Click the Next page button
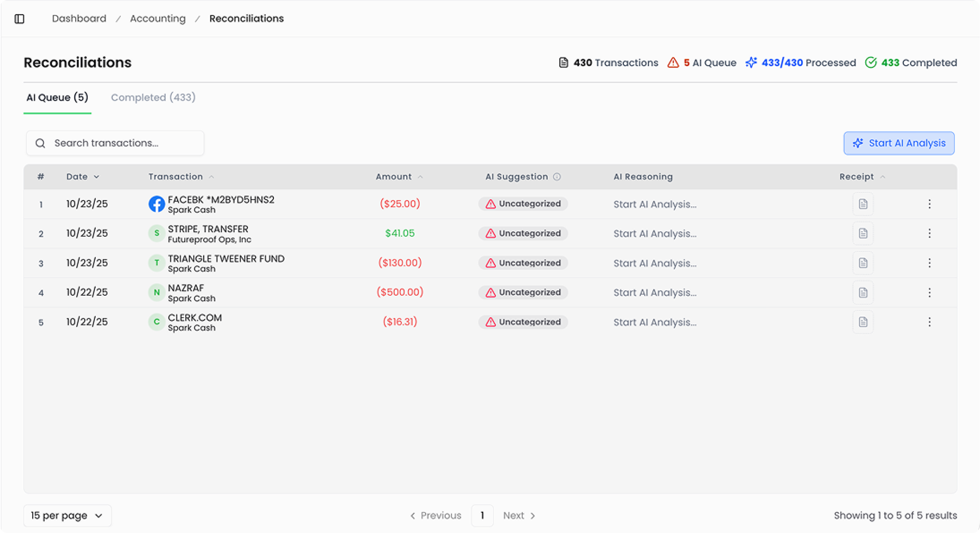Viewport: 980px width, 533px height. click(x=519, y=515)
